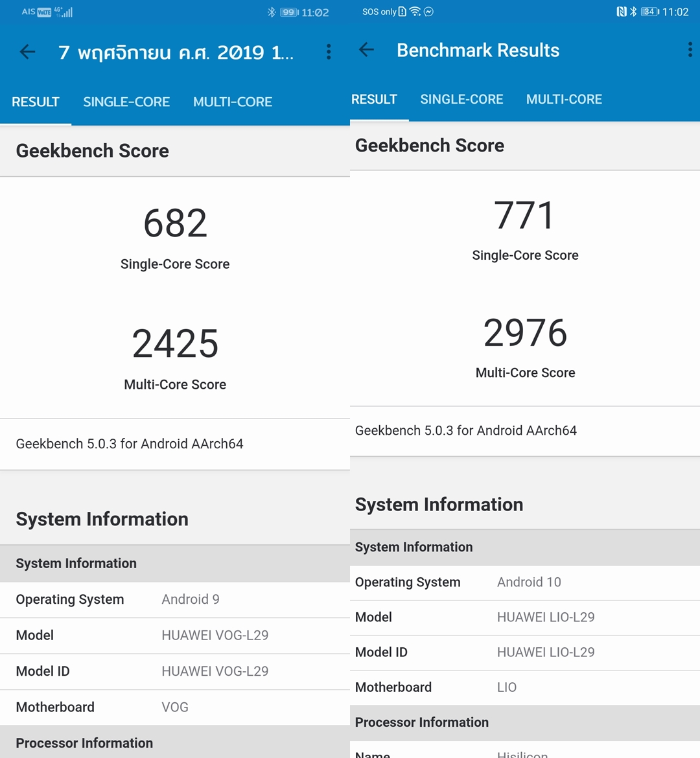Screen dimensions: 700x758
Task: Tap the multi-core score 2425
Action: tap(175, 344)
